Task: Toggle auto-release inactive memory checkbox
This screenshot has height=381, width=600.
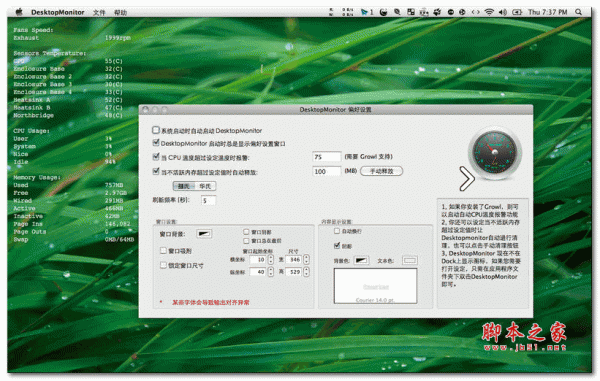Action: point(156,171)
